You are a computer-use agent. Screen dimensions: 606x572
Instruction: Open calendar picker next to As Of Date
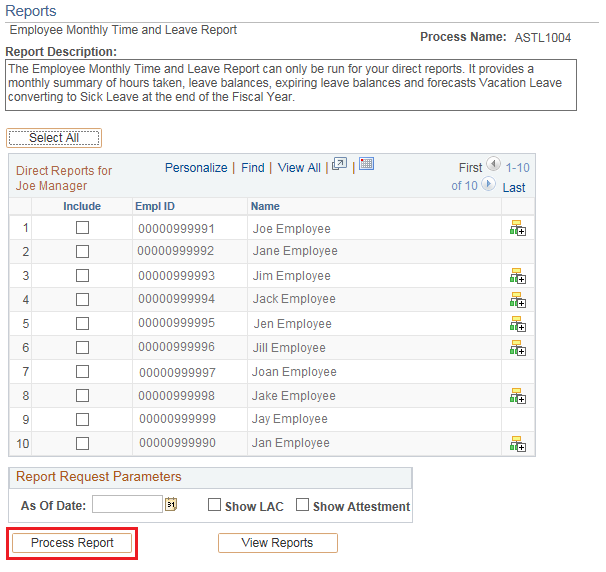click(x=171, y=505)
